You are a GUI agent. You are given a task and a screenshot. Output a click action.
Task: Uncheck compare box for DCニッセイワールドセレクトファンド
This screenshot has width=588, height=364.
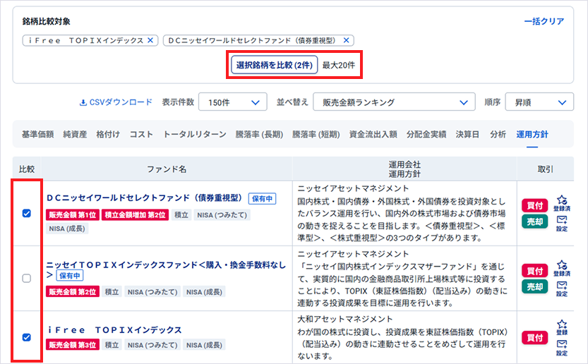[27, 213]
